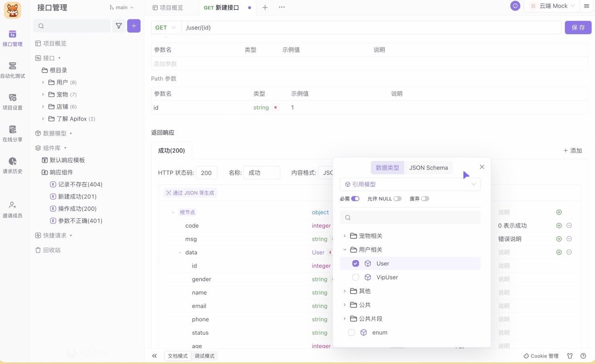Toggle the 必需 switch off
This screenshot has width=595, height=364.
355,199
